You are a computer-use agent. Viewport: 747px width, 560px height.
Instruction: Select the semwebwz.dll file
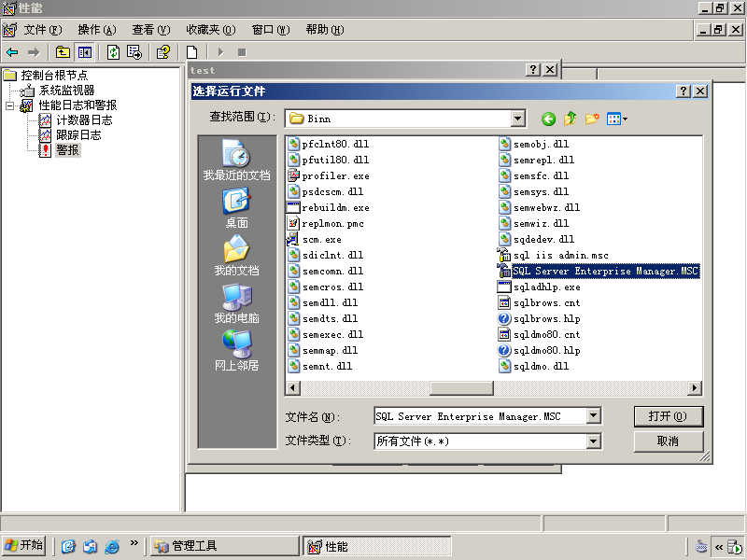pos(539,207)
